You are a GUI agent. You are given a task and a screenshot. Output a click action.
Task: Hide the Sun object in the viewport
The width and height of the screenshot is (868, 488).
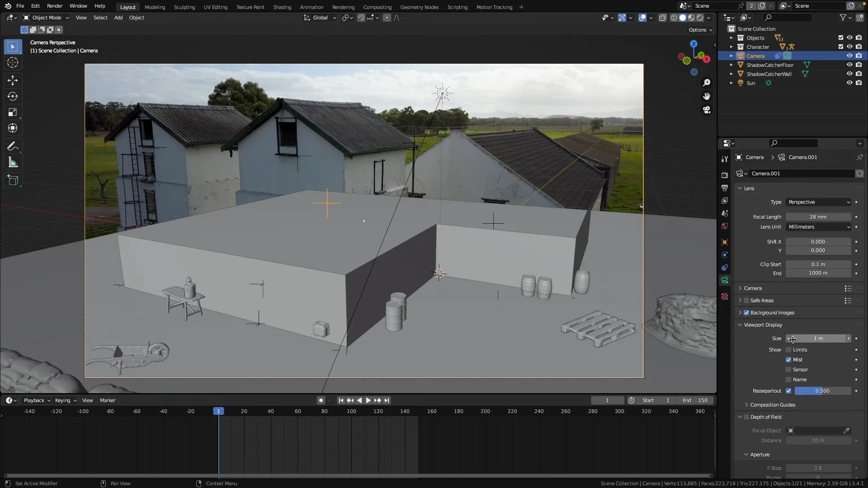pyautogui.click(x=849, y=83)
